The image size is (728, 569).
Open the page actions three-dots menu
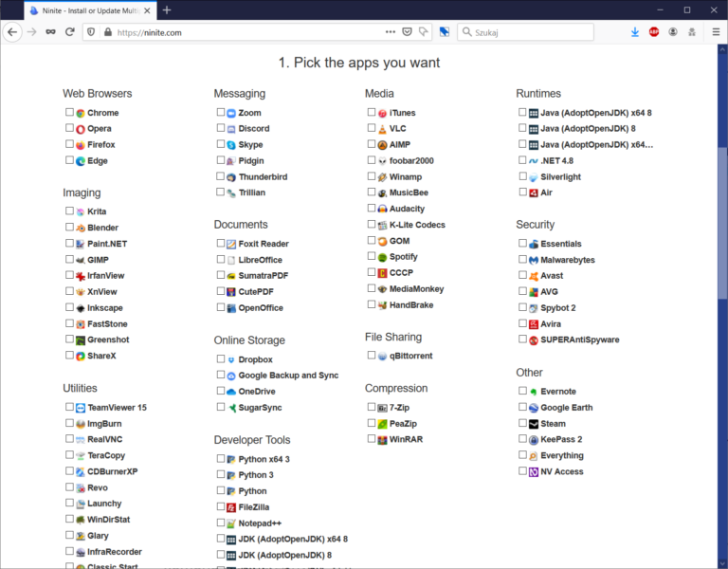[390, 32]
